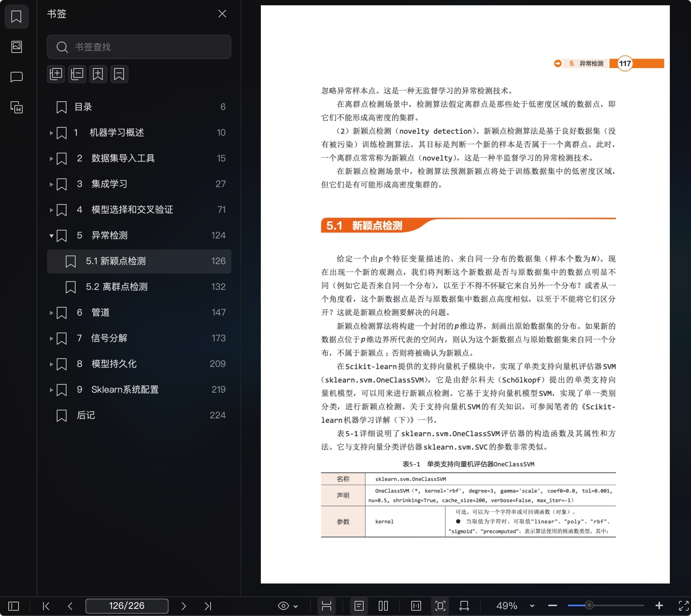Expand the 数据集导入工具 chapter
This screenshot has width=691, height=616.
[51, 158]
